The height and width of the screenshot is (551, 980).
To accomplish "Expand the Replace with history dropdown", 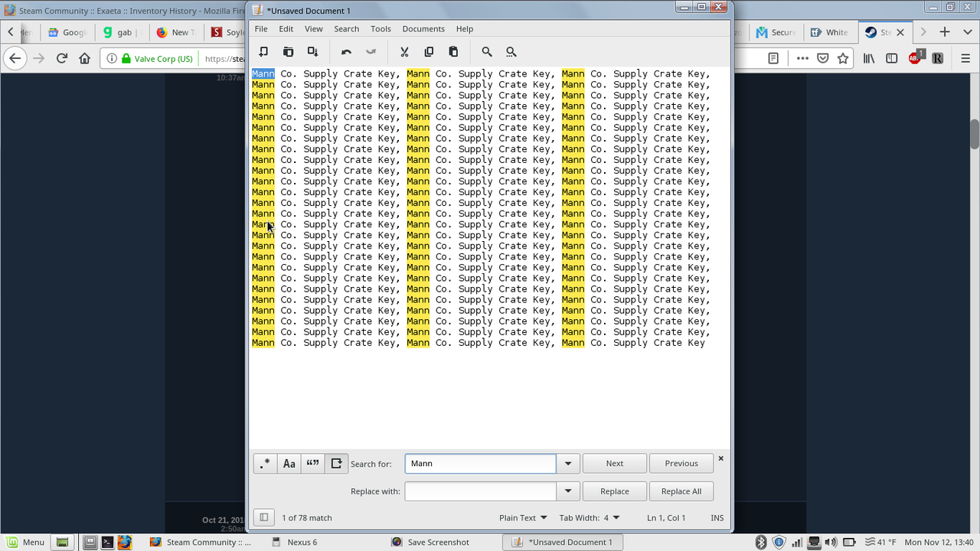I will 567,491.
